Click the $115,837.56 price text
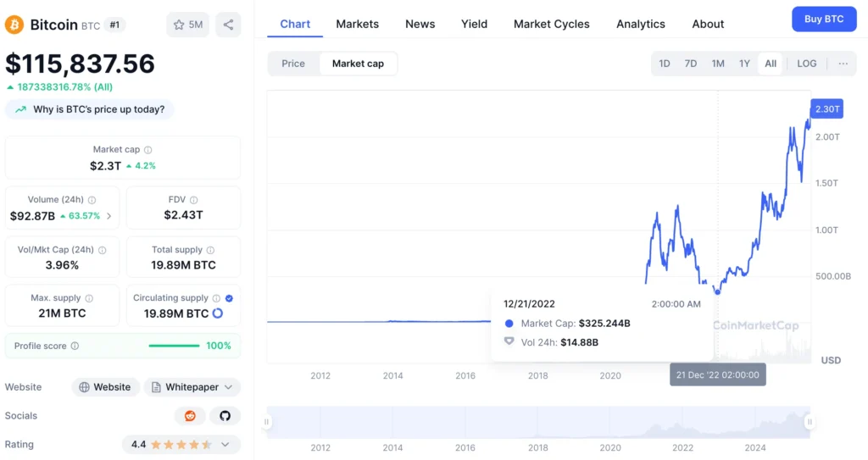 [x=80, y=64]
